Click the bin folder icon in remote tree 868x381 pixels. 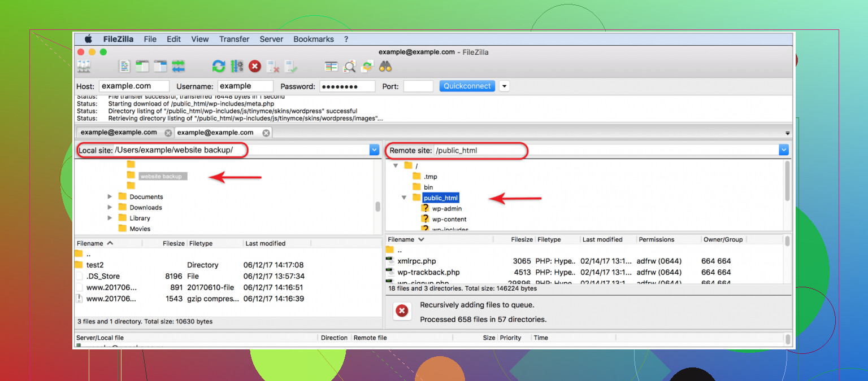pyautogui.click(x=416, y=187)
